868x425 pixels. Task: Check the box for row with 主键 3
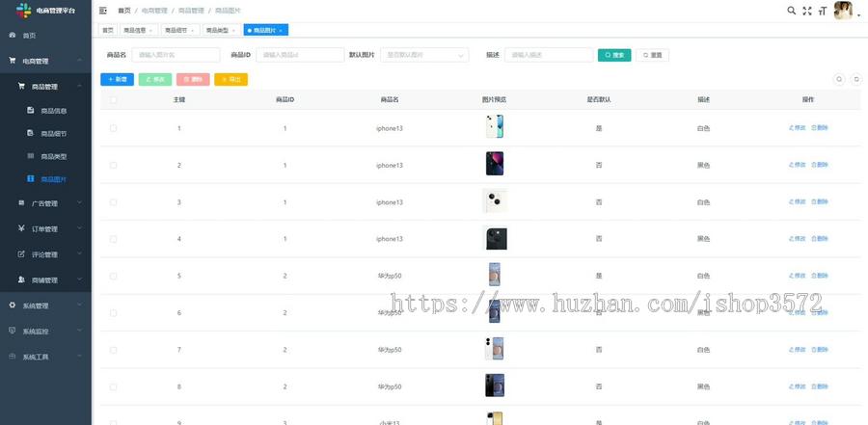[x=114, y=202]
